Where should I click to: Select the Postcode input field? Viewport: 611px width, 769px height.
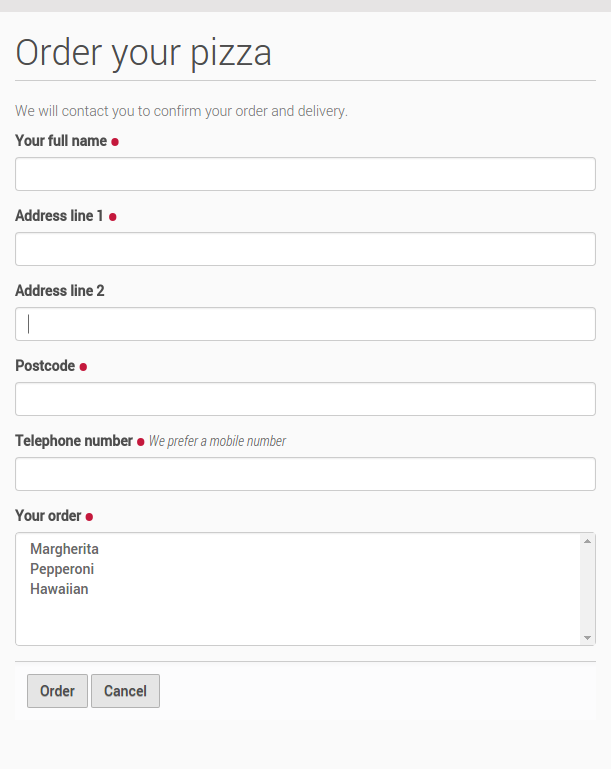(305, 399)
